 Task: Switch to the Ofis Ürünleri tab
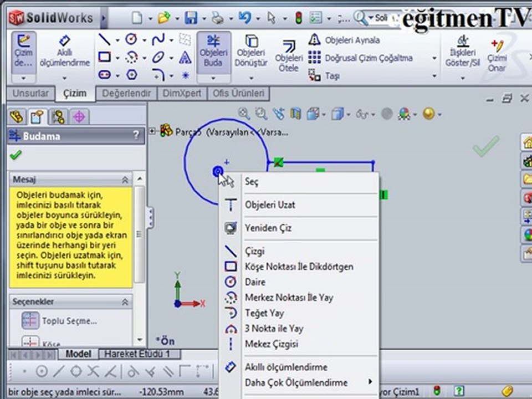pos(238,93)
